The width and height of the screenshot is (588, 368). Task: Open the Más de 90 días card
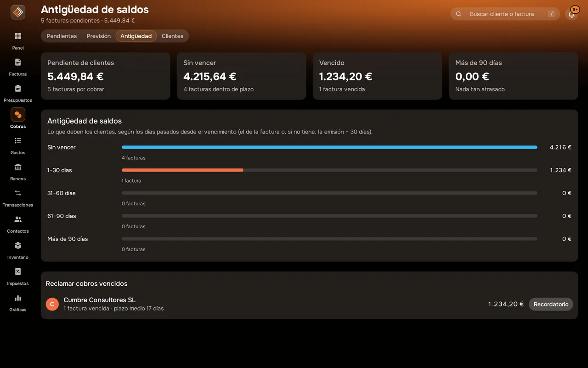pos(514,76)
